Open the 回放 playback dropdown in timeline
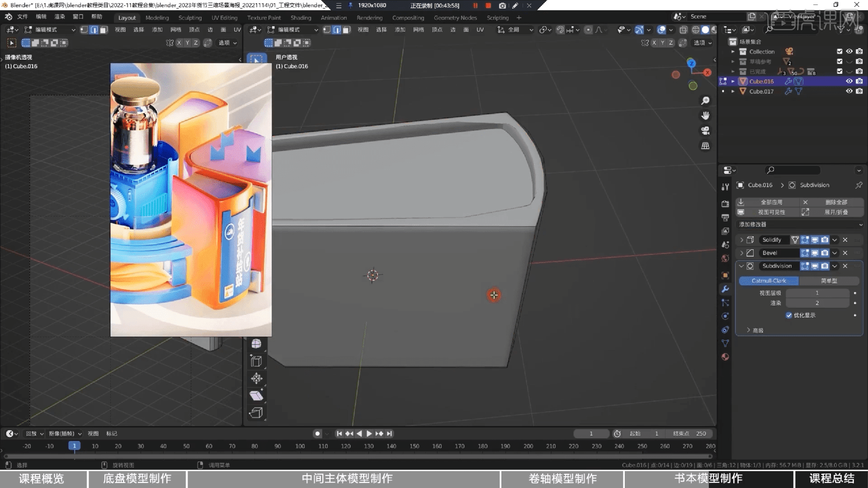Viewport: 868px width, 488px height. [34, 434]
